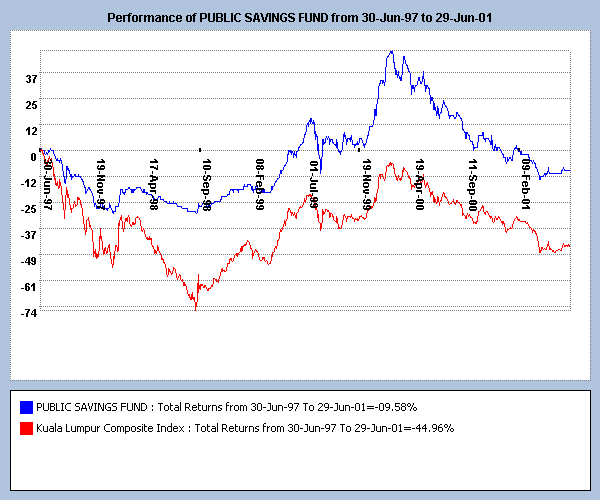600x500 pixels.
Task: Click the -61 y-axis value
Action: coord(29,287)
